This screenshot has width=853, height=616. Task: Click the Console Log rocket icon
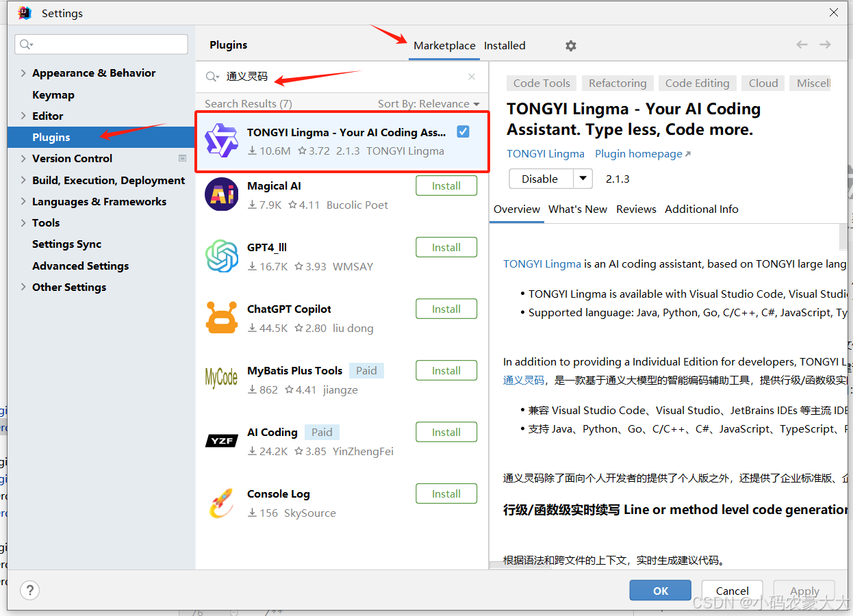(221, 502)
